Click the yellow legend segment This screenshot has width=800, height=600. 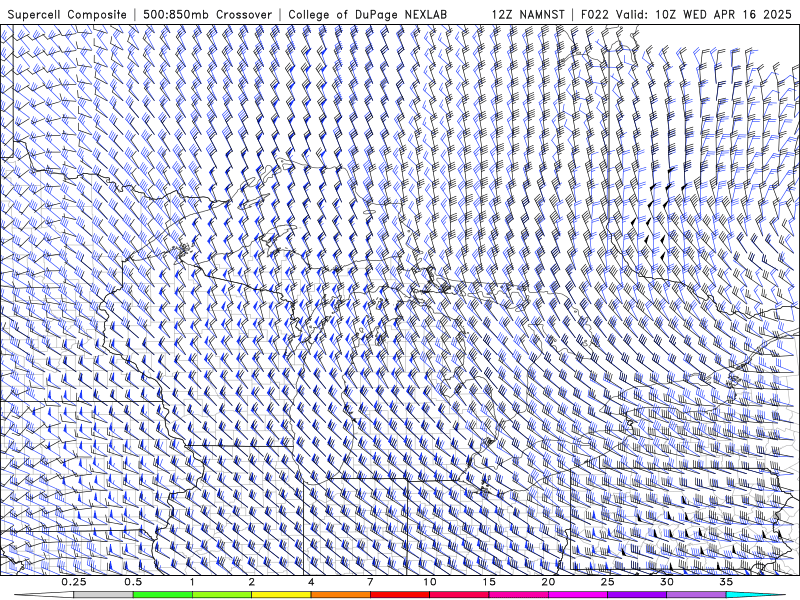pos(281,595)
